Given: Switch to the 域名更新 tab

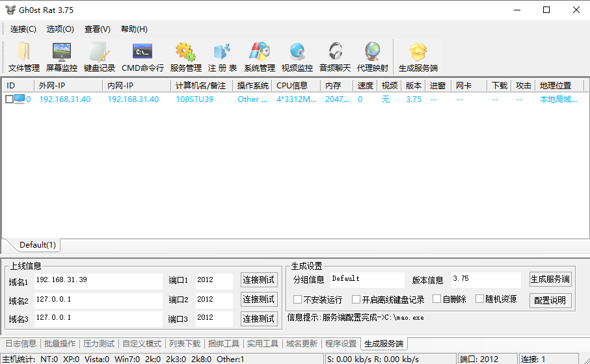Looking at the screenshot, I should pos(301,344).
